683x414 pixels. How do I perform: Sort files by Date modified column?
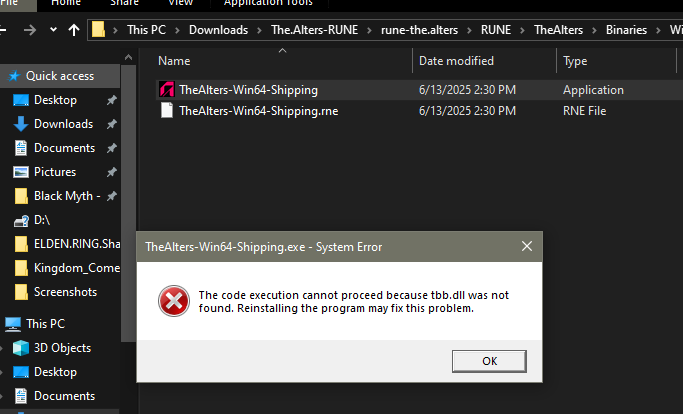pos(456,61)
